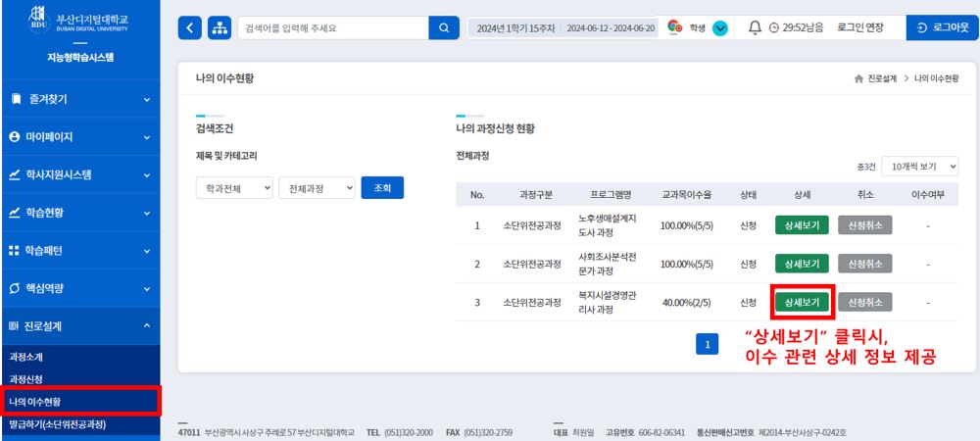Click the 2024년 1학기 15주차 term label
The width and height of the screenshot is (980, 441).
(515, 28)
